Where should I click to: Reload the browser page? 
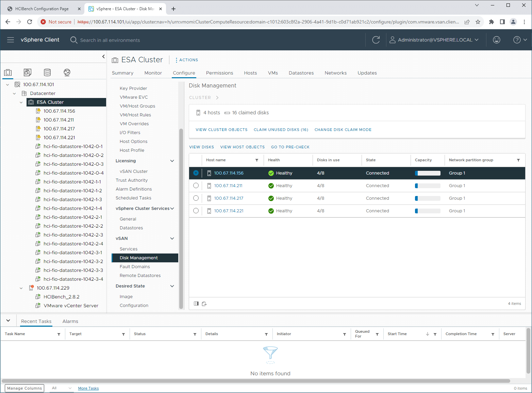[x=30, y=22]
